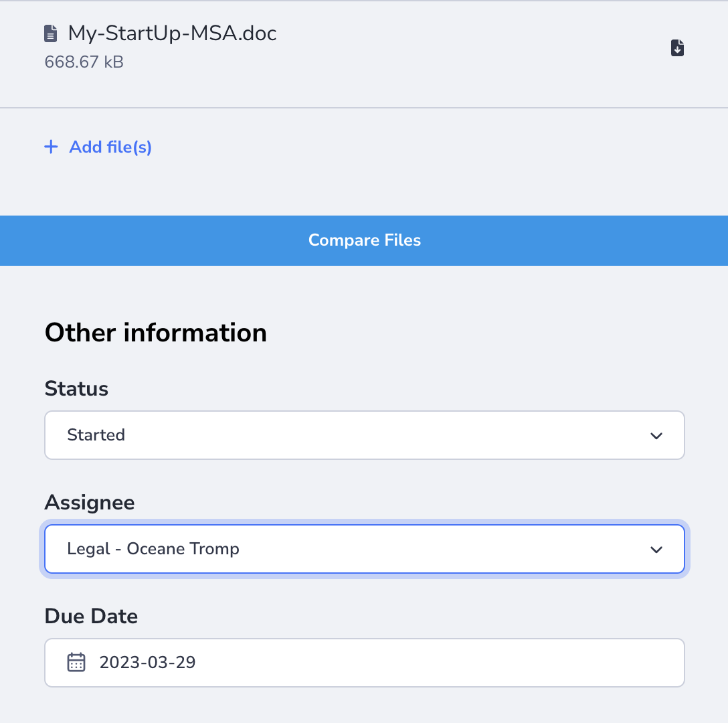Click the document icon beside My-StartUp-MSA.doc

click(51, 33)
